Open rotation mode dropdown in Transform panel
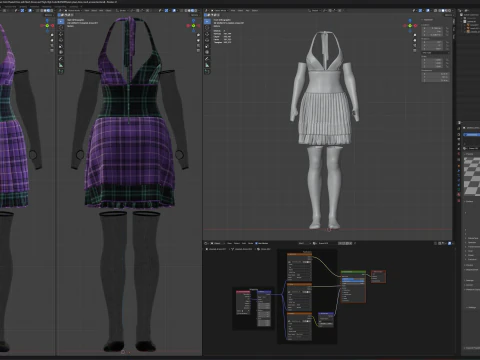The height and width of the screenshot is (360, 480). [435, 53]
